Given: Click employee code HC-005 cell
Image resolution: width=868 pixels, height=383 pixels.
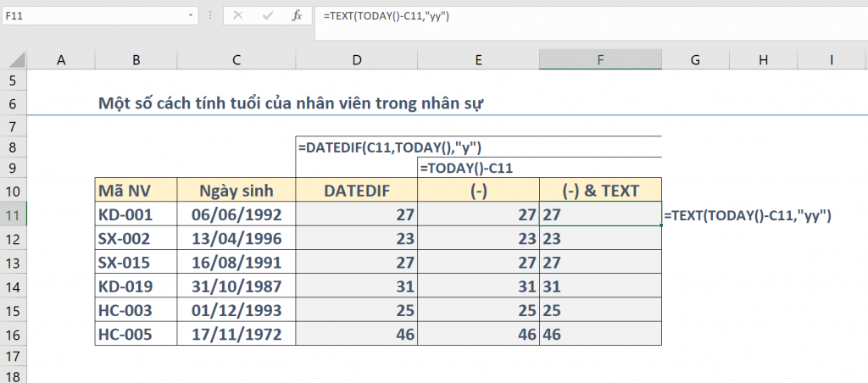Looking at the screenshot, I should pos(136,334).
